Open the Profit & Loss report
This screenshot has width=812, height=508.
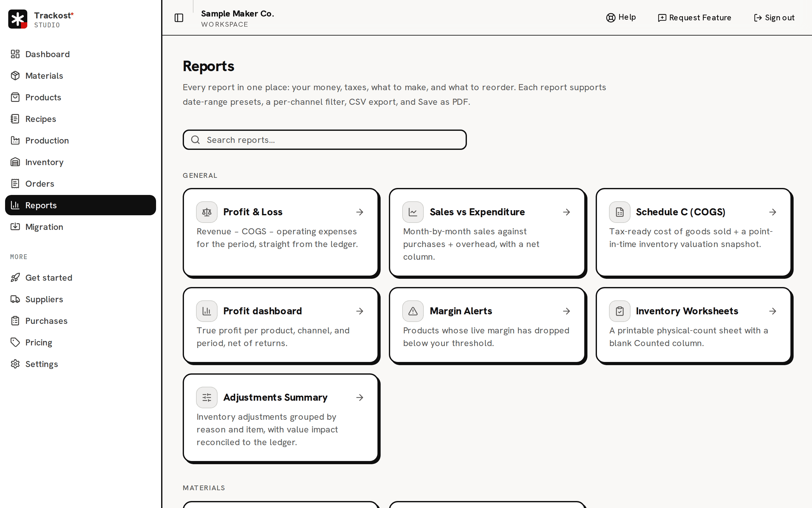pyautogui.click(x=281, y=232)
